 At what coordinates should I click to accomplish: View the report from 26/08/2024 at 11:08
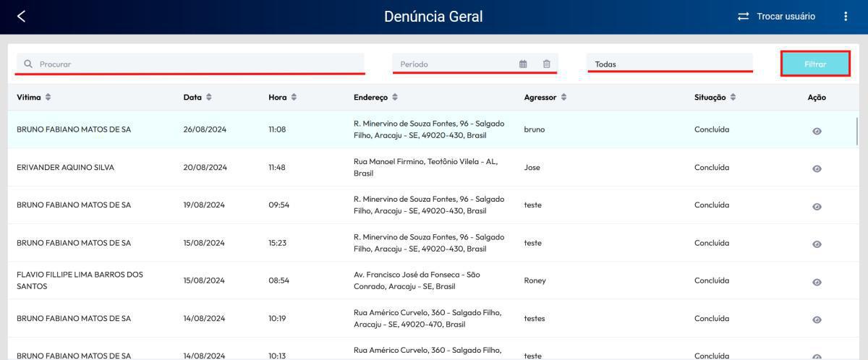coord(817,131)
